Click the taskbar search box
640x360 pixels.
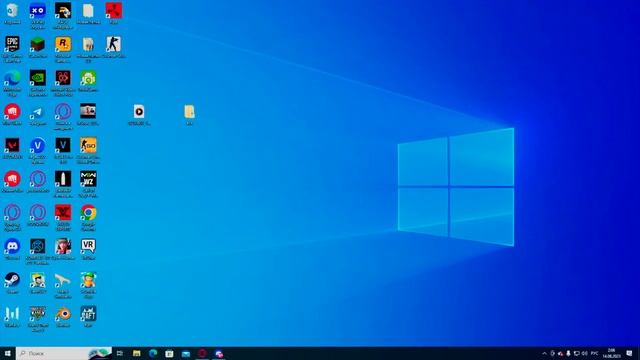(x=64, y=353)
